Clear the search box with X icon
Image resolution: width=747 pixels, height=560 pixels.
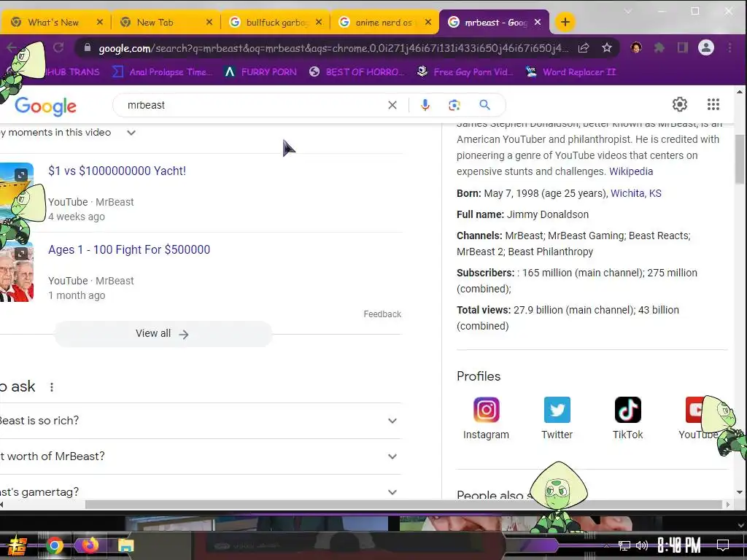tap(392, 105)
